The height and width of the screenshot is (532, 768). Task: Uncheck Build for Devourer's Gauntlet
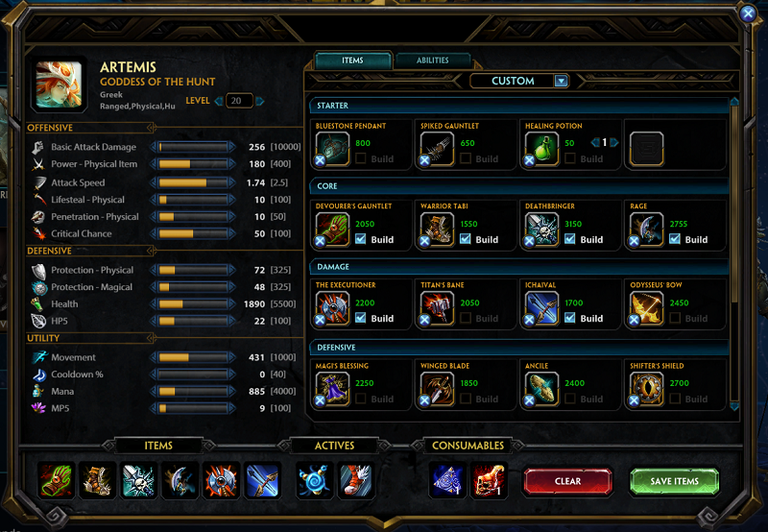coord(361,239)
